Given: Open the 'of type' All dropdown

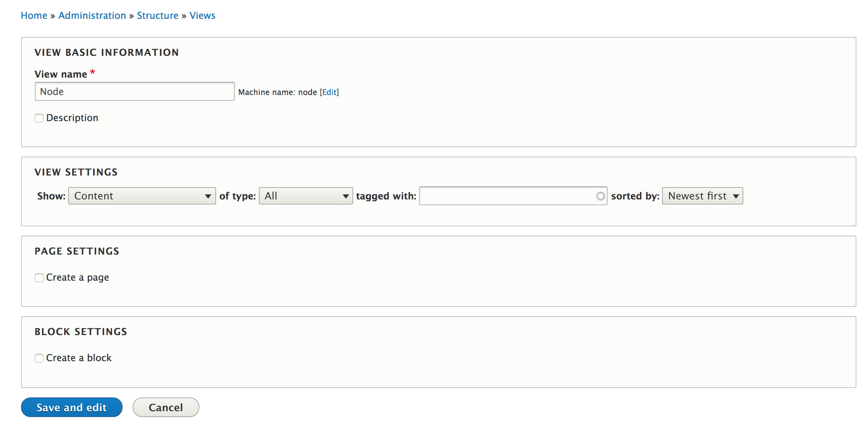Looking at the screenshot, I should pos(306,195).
